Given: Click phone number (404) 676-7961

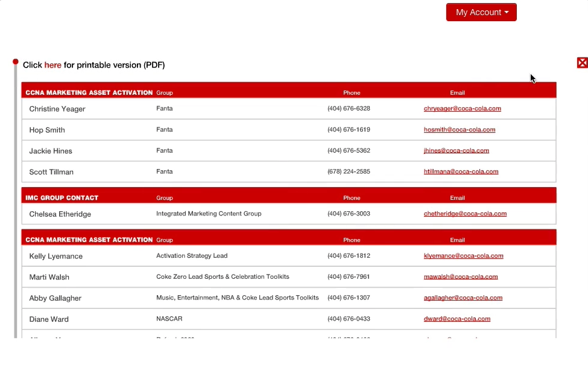Looking at the screenshot, I should pyautogui.click(x=349, y=276).
